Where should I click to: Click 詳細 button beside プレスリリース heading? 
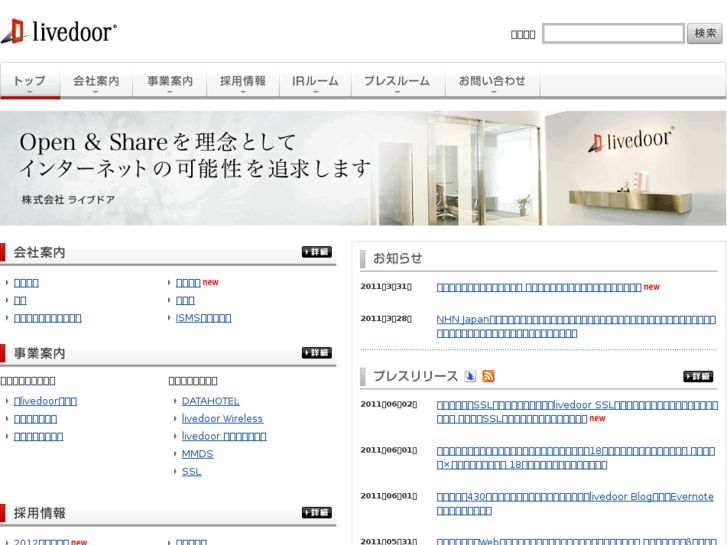coord(698,376)
